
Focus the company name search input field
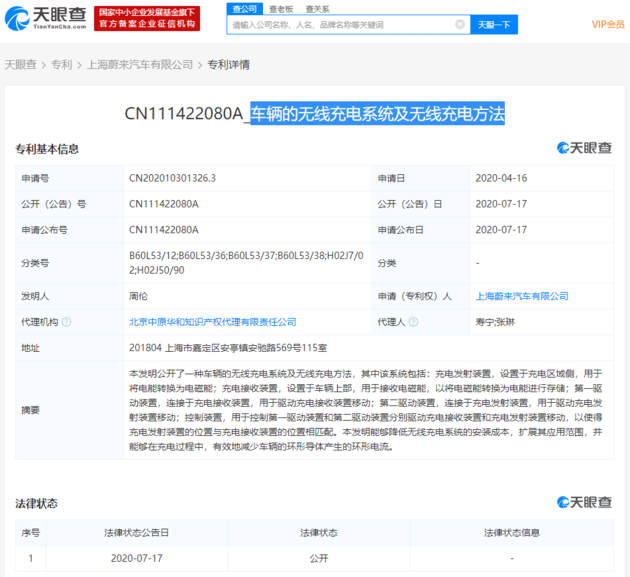pyautogui.click(x=340, y=24)
